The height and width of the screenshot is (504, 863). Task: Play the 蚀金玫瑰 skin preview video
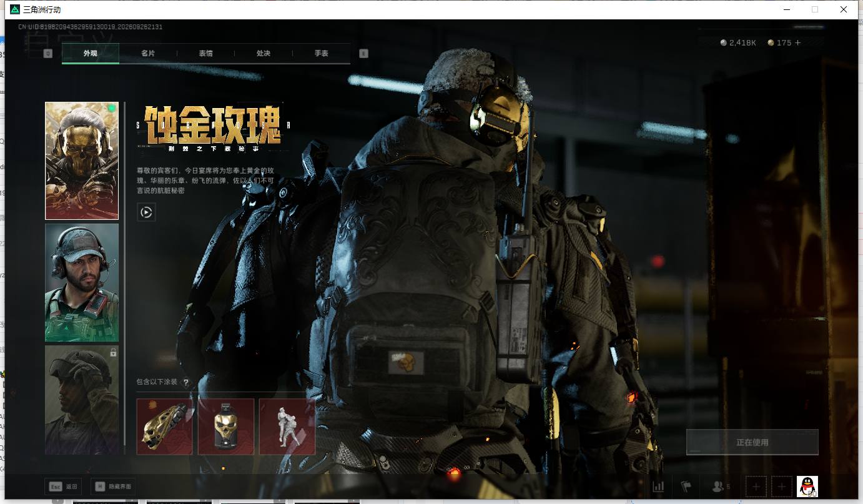(x=146, y=212)
